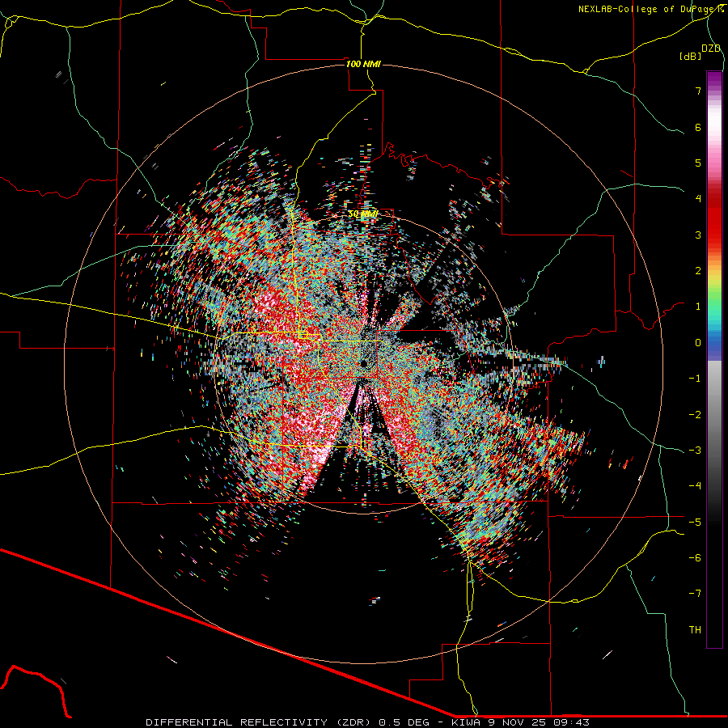Click the "4" value on the color scale
Image resolution: width=728 pixels, height=728 pixels.
[x=698, y=199]
